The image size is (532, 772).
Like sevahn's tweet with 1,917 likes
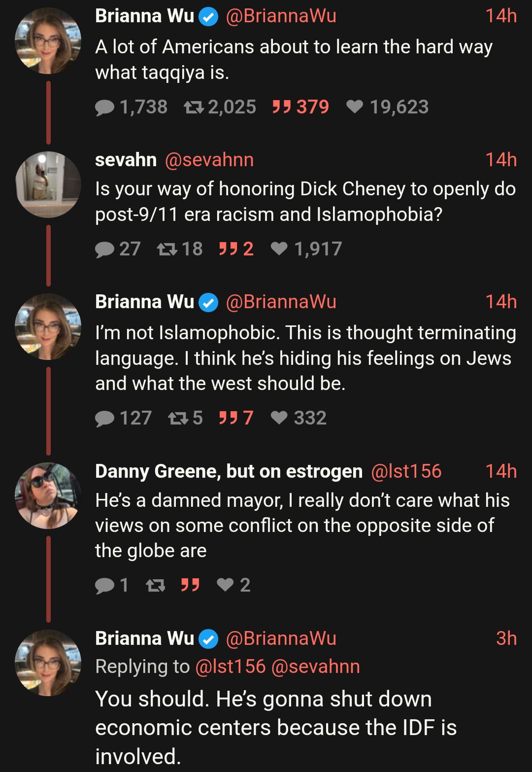pyautogui.click(x=279, y=249)
